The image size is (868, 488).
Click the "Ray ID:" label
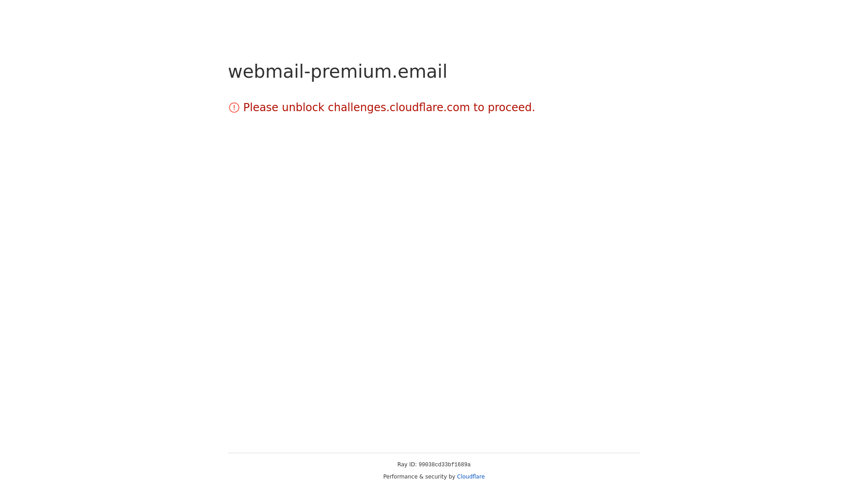click(407, 465)
